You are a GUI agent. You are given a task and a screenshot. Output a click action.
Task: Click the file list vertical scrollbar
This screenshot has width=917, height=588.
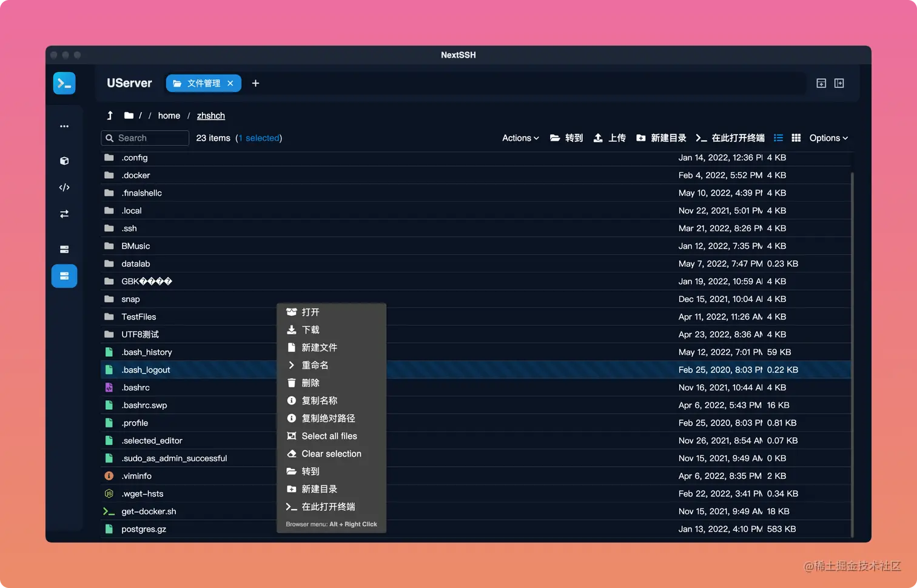point(852,354)
